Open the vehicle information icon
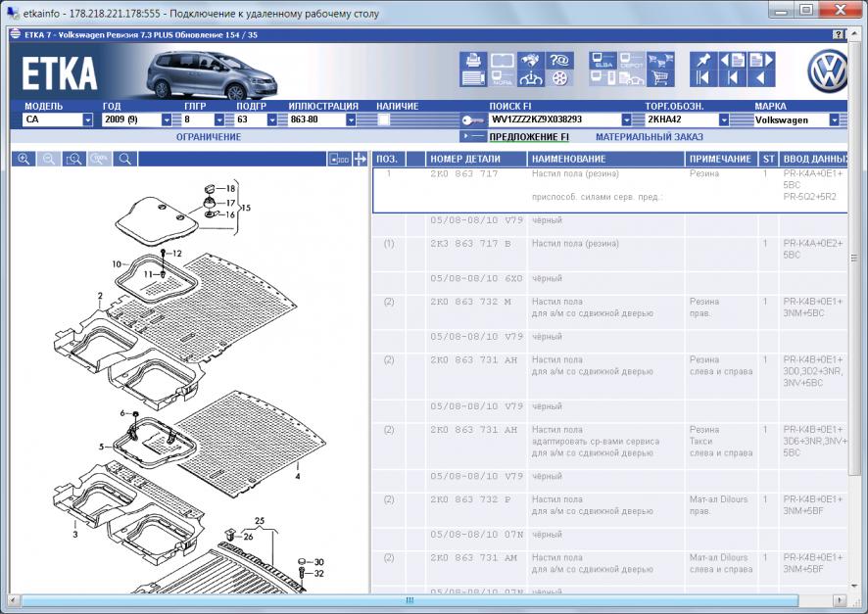 click(530, 78)
